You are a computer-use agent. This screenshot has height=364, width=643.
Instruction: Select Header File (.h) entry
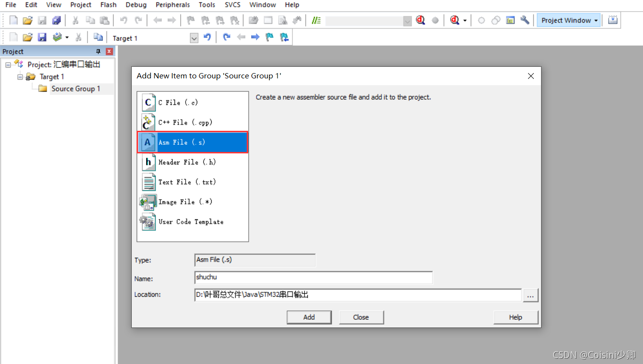192,162
